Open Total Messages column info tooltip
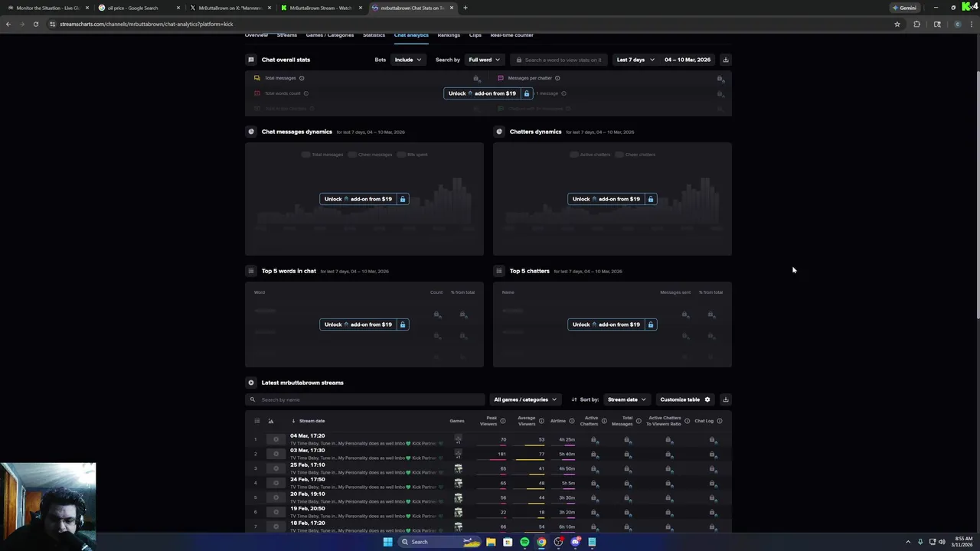The height and width of the screenshot is (551, 980). click(639, 421)
